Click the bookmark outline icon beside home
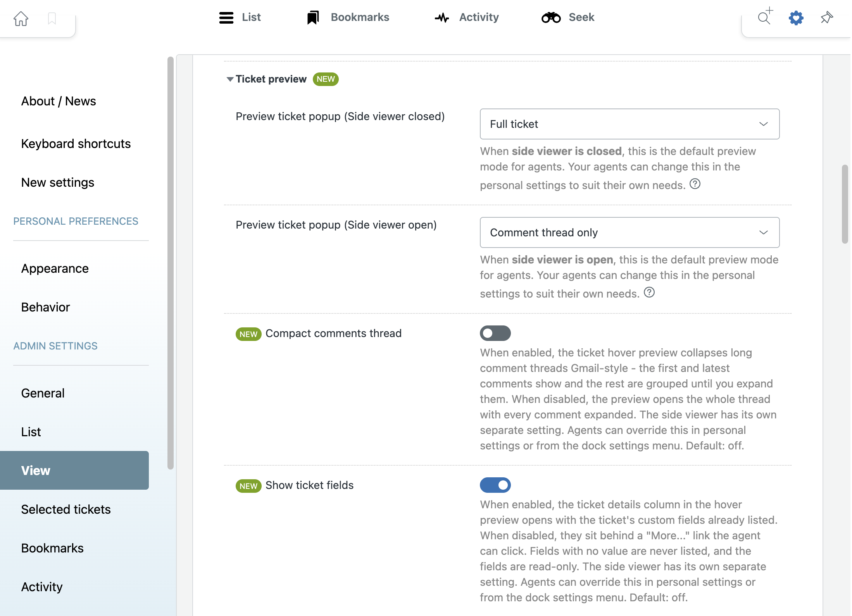Screen dimensions: 852x616 click(x=52, y=18)
